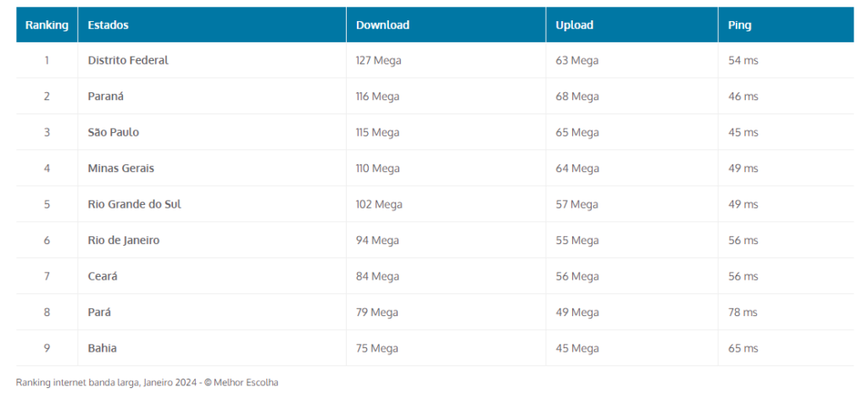Click the Paraná state name
The height and width of the screenshot is (399, 868).
pyautogui.click(x=106, y=97)
